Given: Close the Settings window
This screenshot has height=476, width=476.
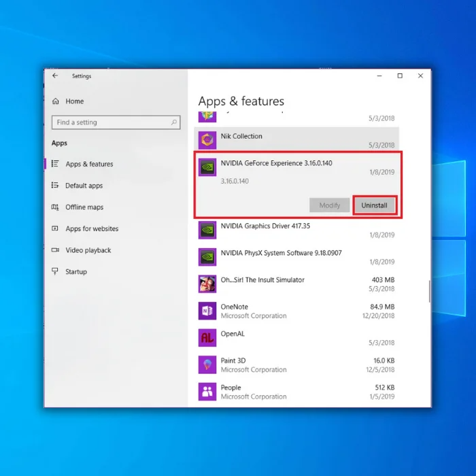Looking at the screenshot, I should [420, 75].
